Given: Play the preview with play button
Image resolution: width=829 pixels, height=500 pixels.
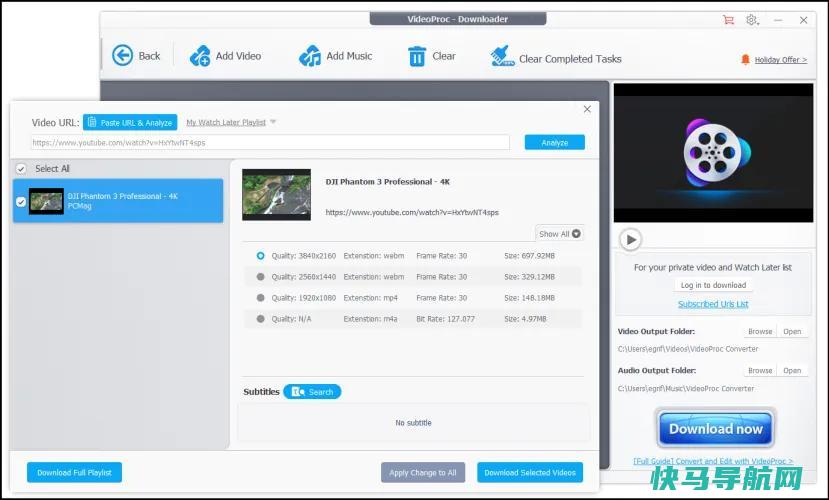Looking at the screenshot, I should 630,239.
